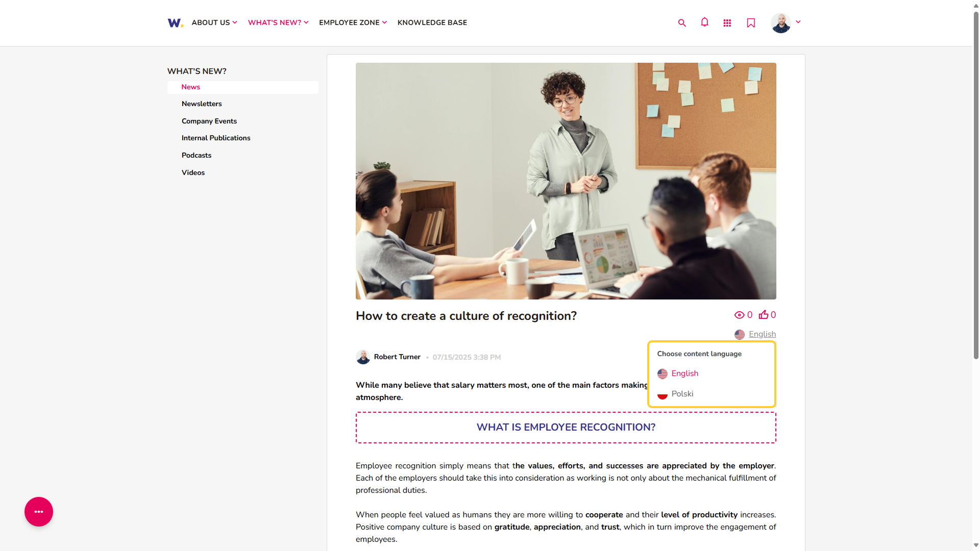Viewport: 980px width, 551px height.
Task: Expand the Employee Zone menu
Action: [353, 22]
